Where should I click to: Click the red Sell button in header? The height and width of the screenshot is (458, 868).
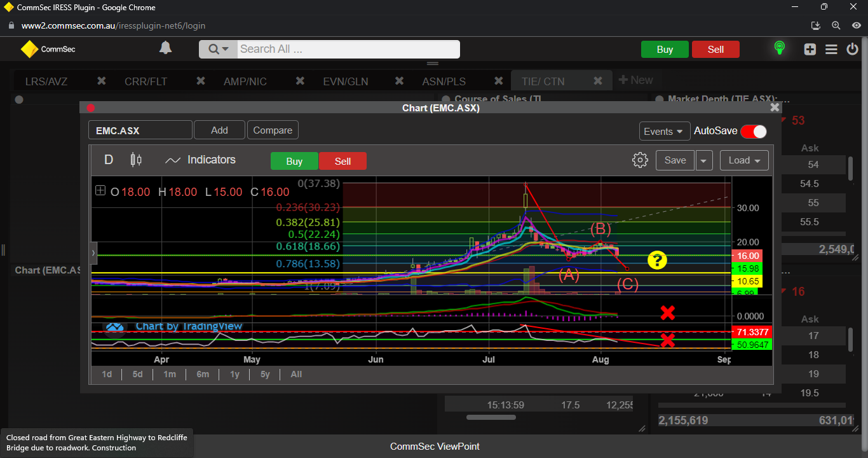pos(715,50)
